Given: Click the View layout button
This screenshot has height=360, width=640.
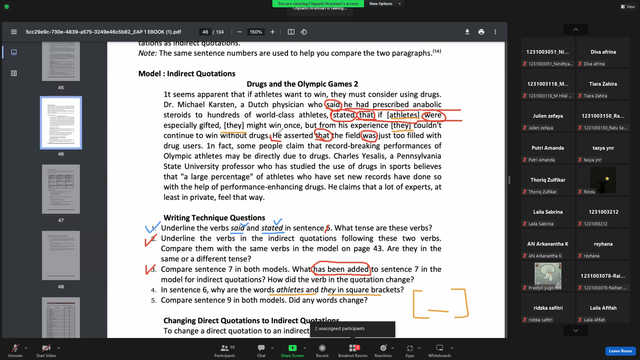Looking at the screenshot, I should 628,7.
